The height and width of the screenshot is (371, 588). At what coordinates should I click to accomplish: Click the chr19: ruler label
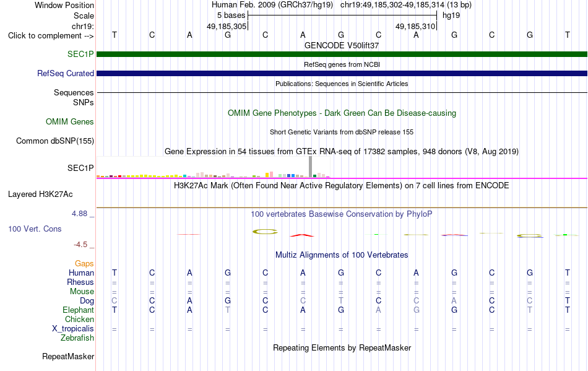click(83, 26)
